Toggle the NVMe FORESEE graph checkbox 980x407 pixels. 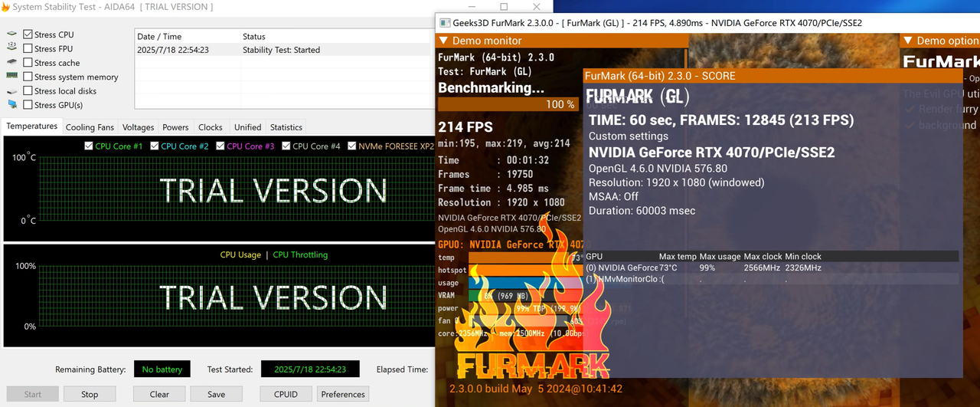[x=352, y=146]
